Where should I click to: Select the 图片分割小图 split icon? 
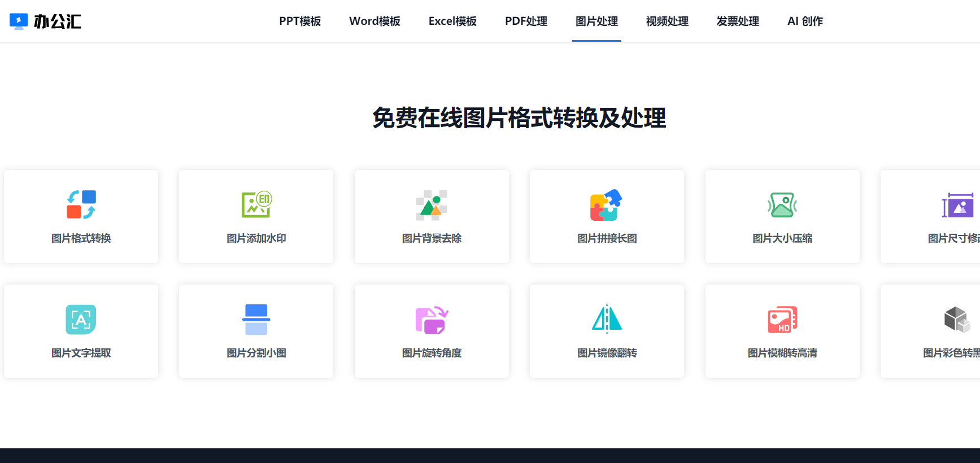coord(256,319)
